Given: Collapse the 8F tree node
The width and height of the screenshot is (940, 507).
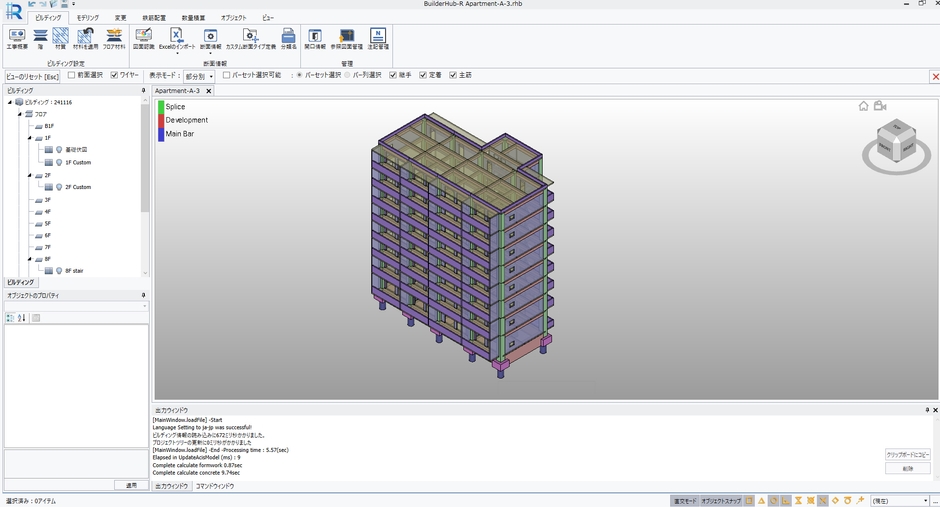Looking at the screenshot, I should coord(29,259).
